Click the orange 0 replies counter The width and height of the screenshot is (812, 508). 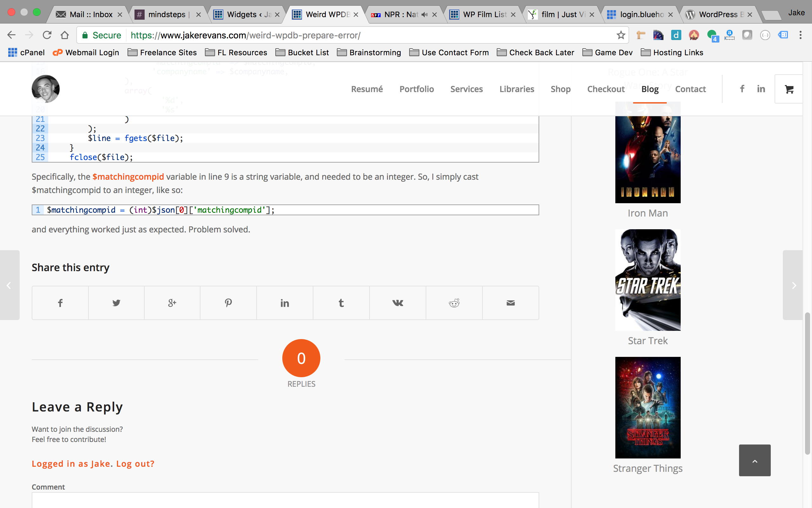pyautogui.click(x=301, y=358)
